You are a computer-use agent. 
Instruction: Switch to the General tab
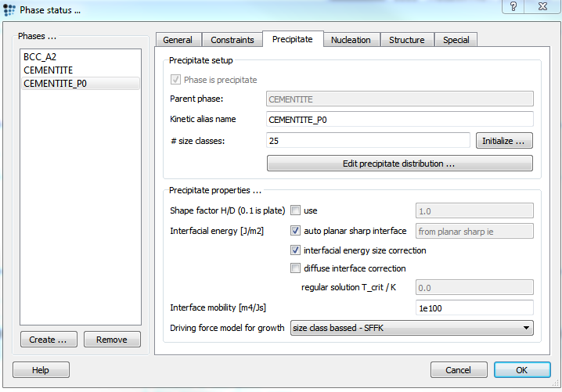178,40
